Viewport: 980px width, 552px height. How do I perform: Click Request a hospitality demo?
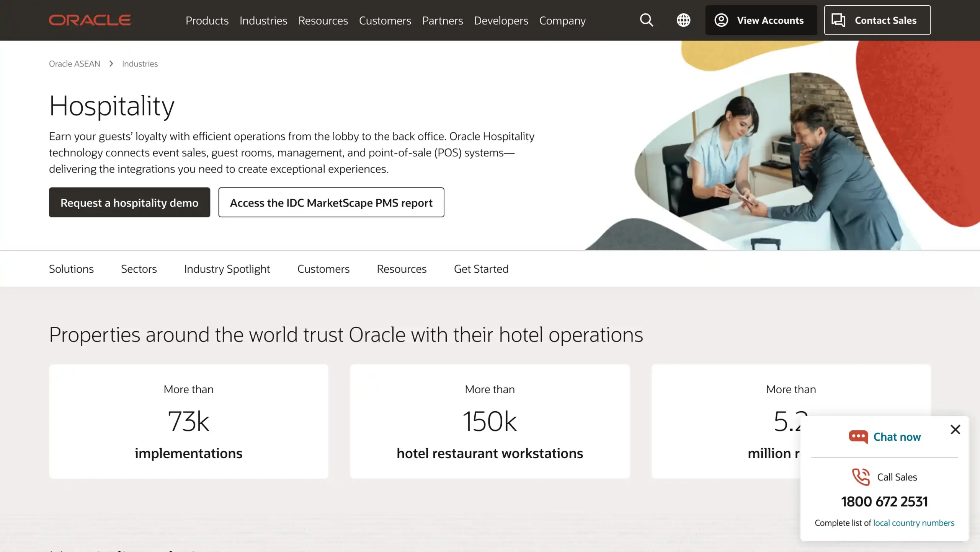tap(129, 202)
